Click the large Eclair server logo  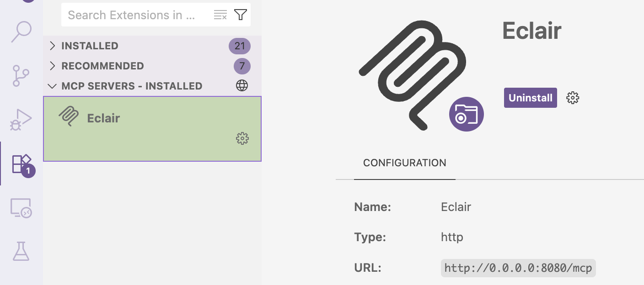pyautogui.click(x=412, y=73)
